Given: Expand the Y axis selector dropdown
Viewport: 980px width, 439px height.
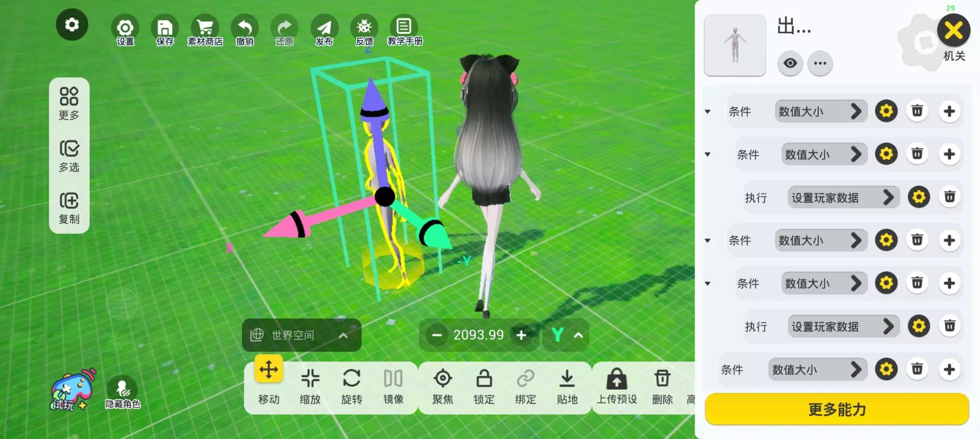Looking at the screenshot, I should tap(567, 335).
